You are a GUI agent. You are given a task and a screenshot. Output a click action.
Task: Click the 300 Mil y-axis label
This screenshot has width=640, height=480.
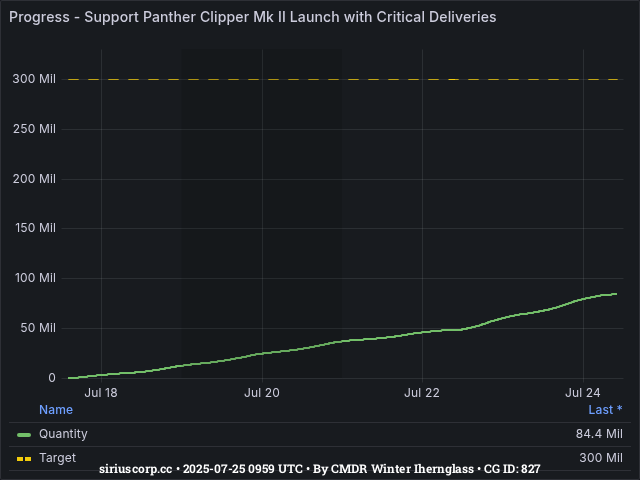coord(34,79)
